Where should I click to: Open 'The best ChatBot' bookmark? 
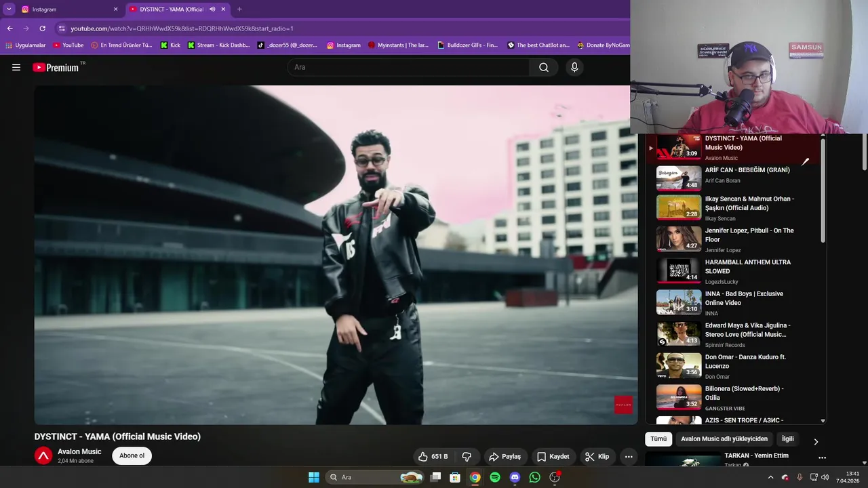coord(538,45)
